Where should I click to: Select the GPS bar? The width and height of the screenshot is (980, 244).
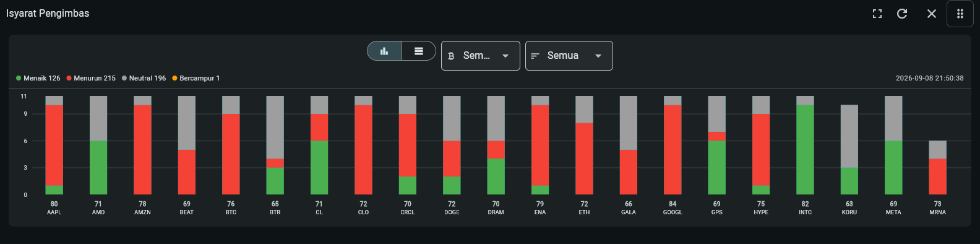[717, 145]
